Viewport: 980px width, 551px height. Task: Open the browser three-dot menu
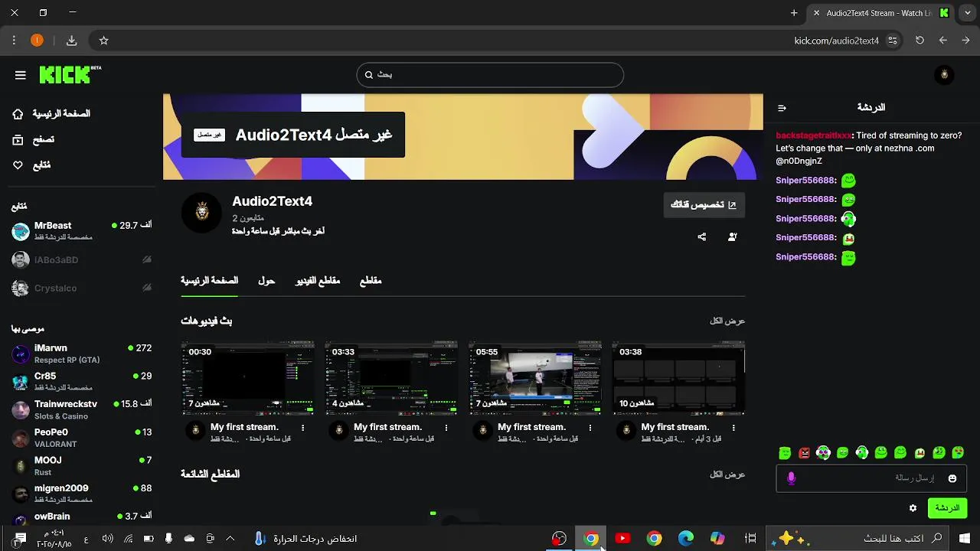pyautogui.click(x=14, y=41)
